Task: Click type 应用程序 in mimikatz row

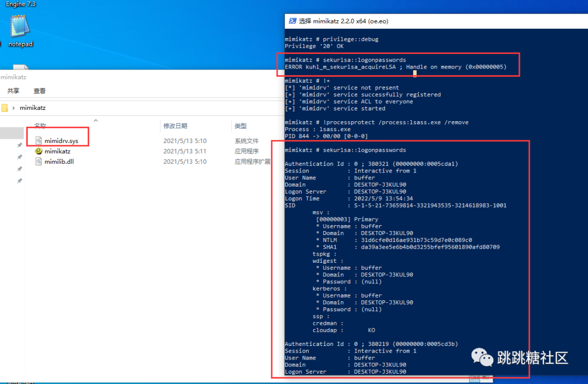Action: (x=247, y=151)
